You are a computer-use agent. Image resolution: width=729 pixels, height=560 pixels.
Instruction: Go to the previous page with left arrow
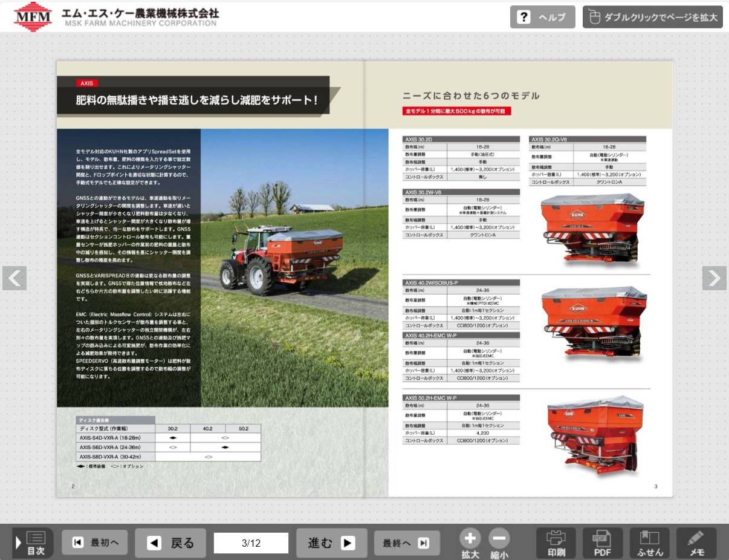15,278
